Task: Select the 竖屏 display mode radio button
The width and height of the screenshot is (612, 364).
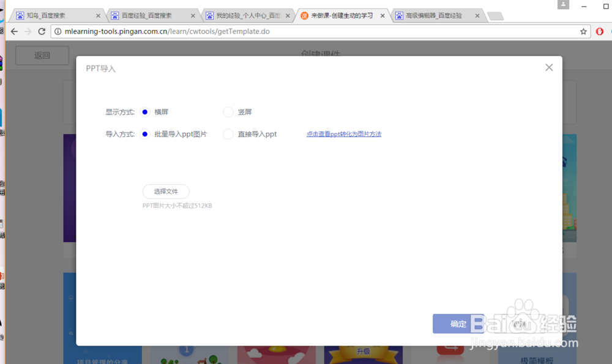Action: point(228,112)
